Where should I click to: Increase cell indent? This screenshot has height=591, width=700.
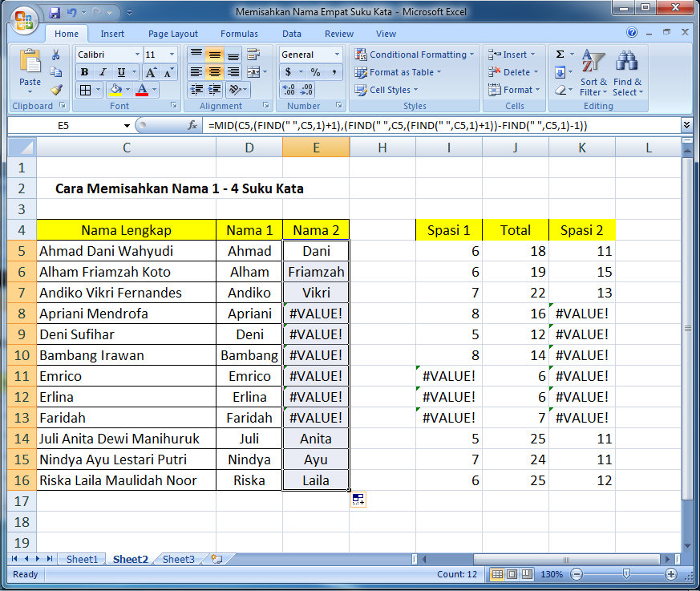tap(215, 90)
